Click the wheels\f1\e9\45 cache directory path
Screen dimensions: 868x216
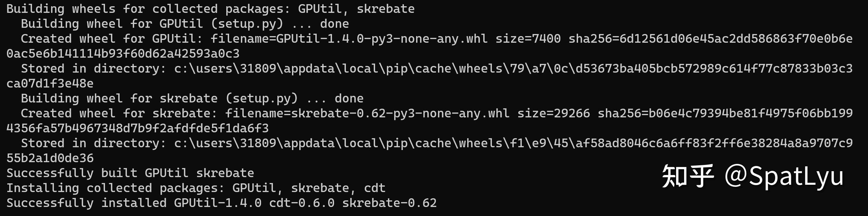513,143
